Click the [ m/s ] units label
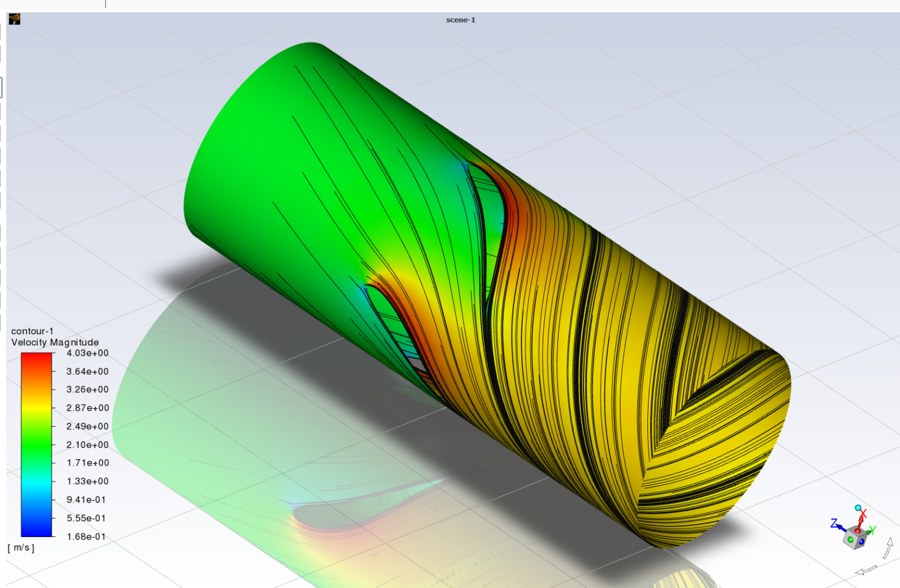 point(21,548)
